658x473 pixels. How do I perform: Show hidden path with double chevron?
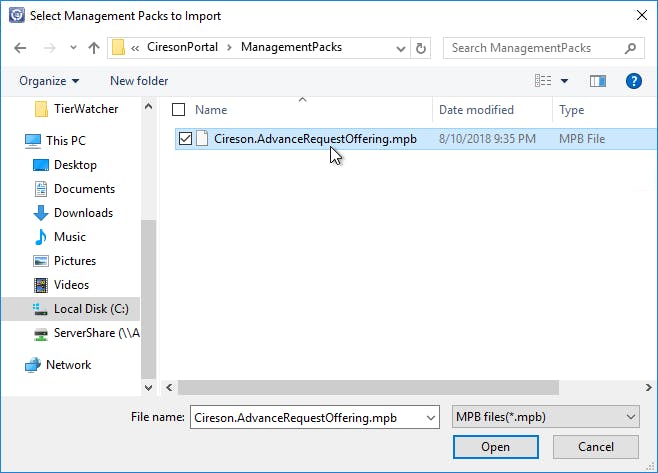coord(135,48)
